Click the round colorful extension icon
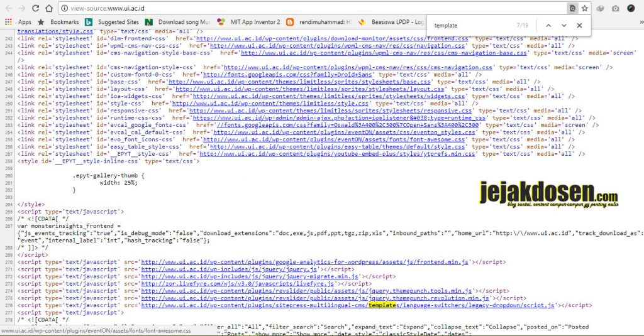The image size is (644, 336). click(x=631, y=8)
